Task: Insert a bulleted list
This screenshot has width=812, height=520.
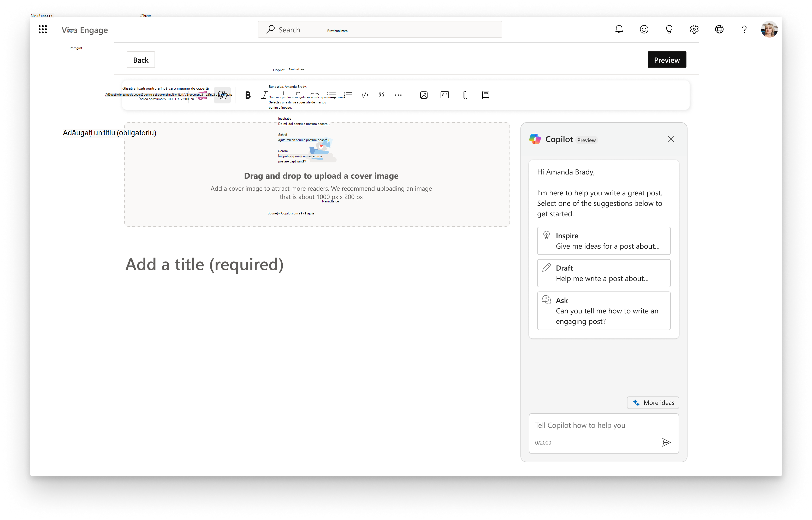Action: click(x=331, y=95)
